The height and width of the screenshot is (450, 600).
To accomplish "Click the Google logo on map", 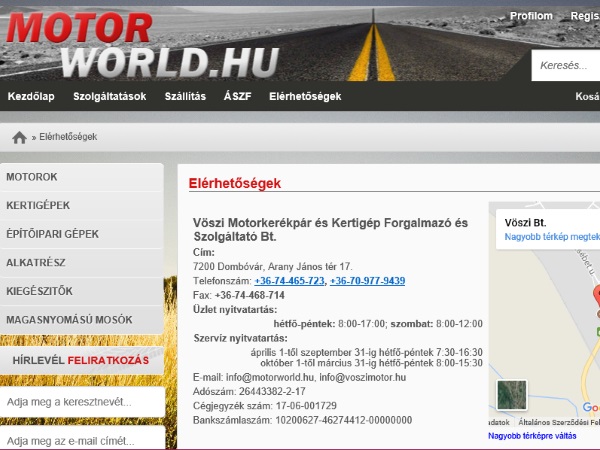I will coord(591,407).
